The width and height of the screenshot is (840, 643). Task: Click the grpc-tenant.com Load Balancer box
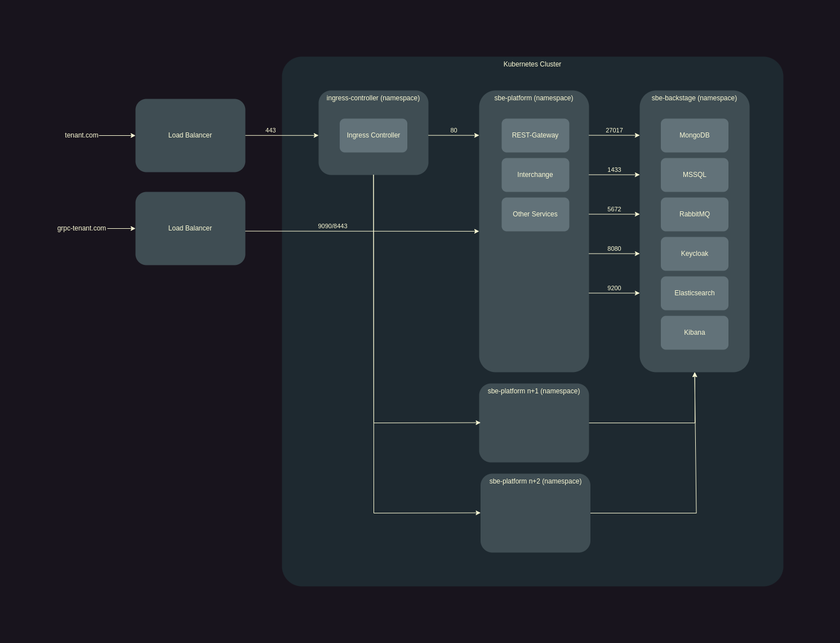click(x=190, y=228)
